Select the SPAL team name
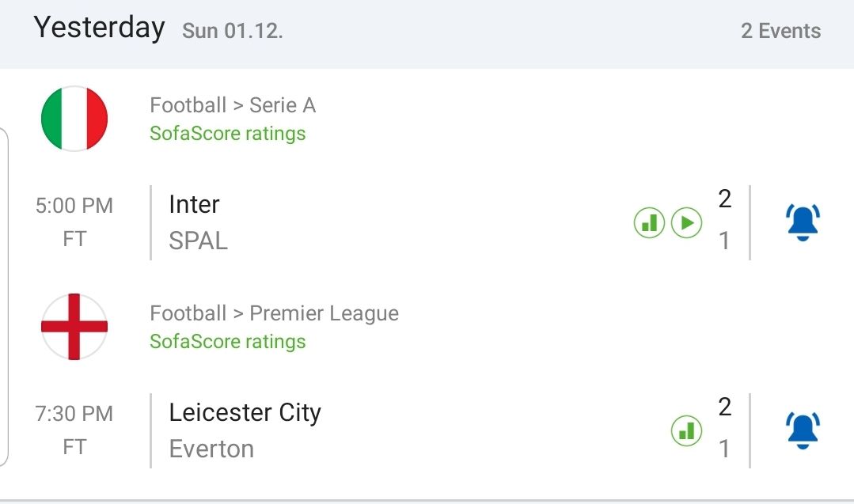The image size is (854, 504). 198,241
